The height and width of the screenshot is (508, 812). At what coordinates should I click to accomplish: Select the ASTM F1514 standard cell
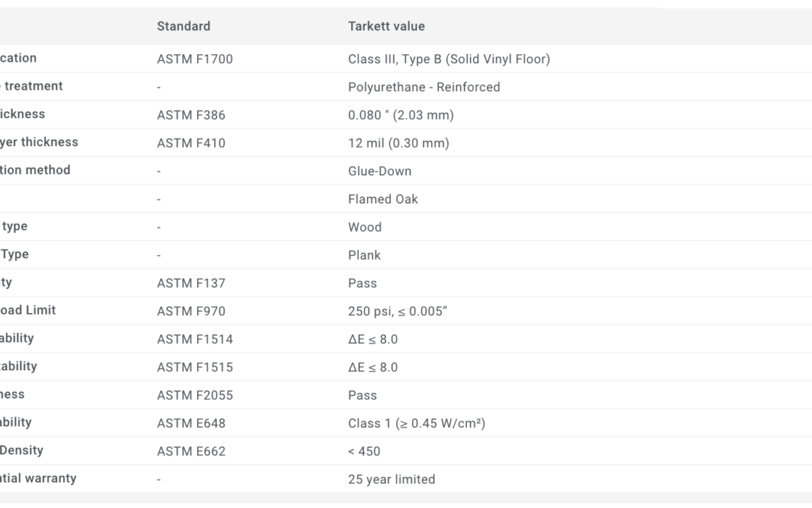tap(195, 339)
